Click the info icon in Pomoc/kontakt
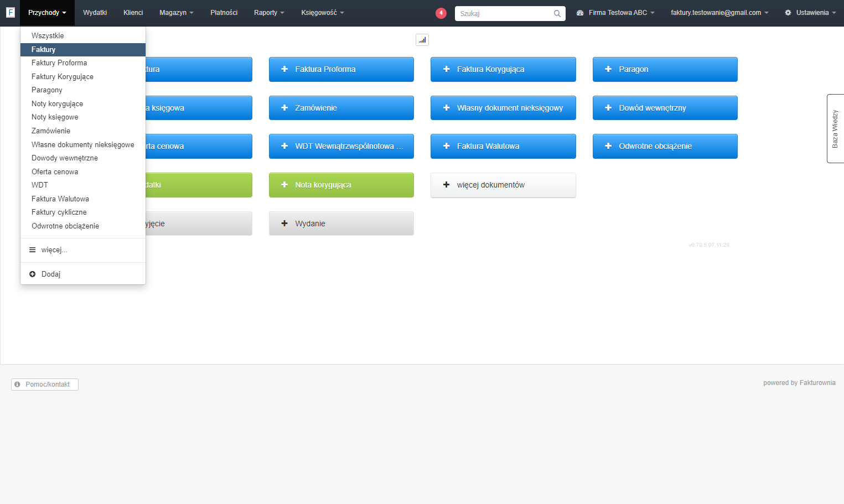The width and height of the screenshot is (844, 504). click(x=17, y=385)
